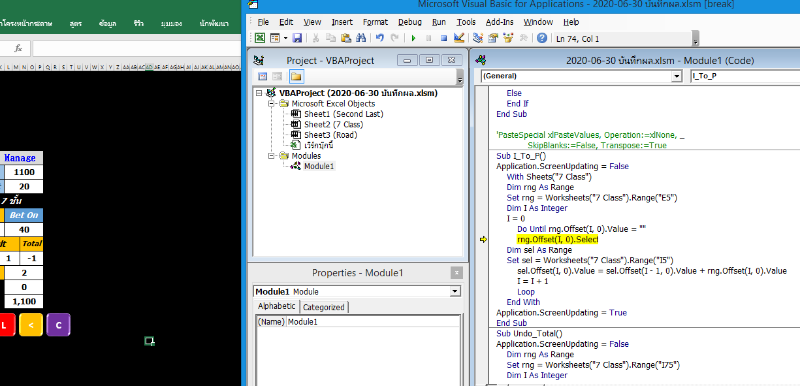The image size is (800, 386).
Task: Toggle Design Mode icon
Action: [x=458, y=38]
